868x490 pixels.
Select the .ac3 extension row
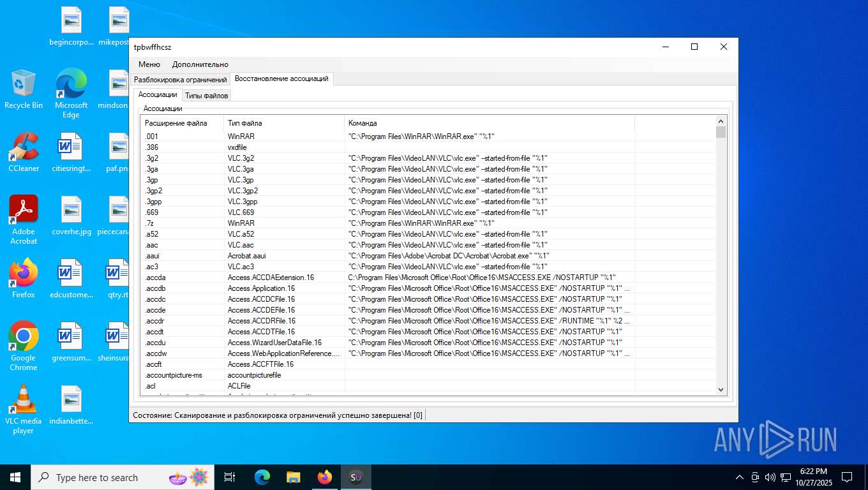point(428,266)
